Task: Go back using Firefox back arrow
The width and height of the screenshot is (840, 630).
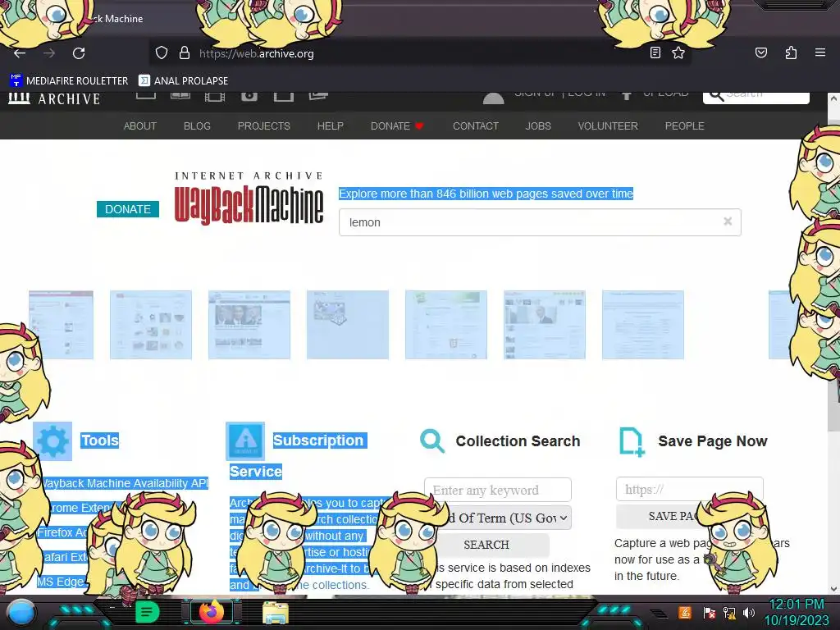Action: click(20, 53)
